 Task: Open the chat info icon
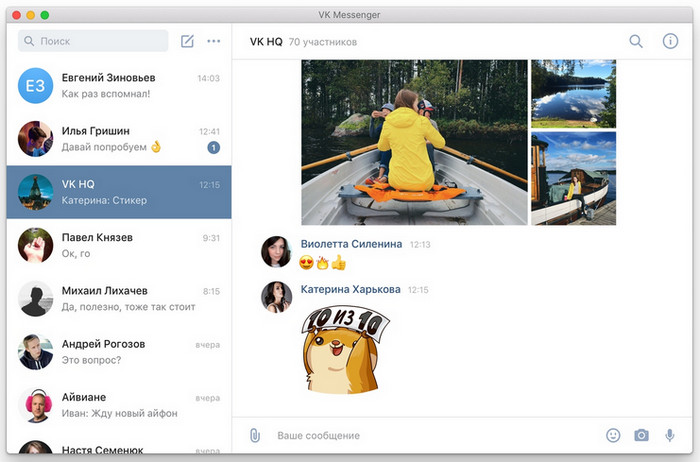[x=670, y=42]
